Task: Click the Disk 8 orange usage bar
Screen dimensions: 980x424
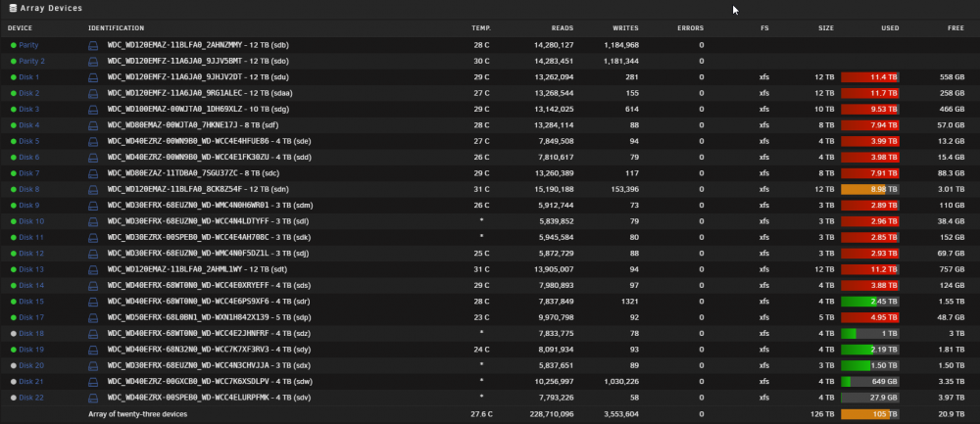Action: pyautogui.click(x=869, y=189)
